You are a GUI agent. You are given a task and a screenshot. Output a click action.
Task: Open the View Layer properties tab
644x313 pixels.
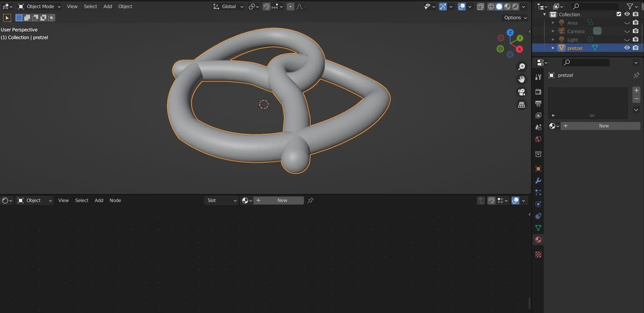[538, 115]
